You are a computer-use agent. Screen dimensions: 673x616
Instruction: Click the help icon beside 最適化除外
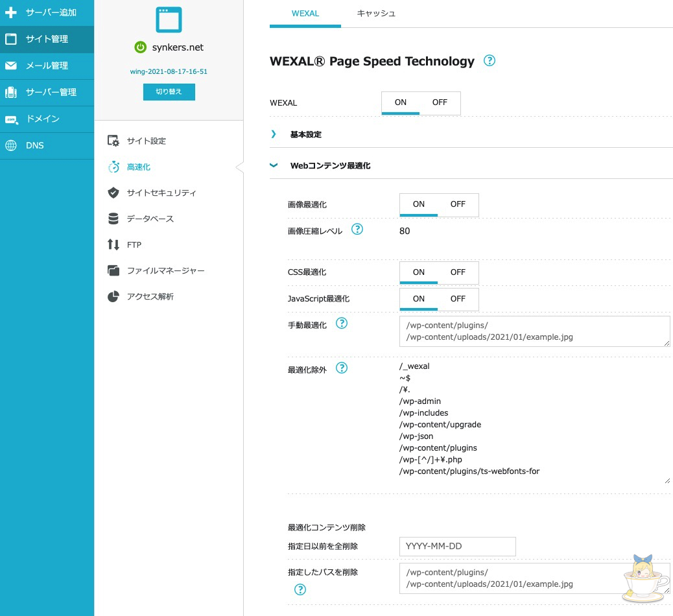pyautogui.click(x=342, y=368)
